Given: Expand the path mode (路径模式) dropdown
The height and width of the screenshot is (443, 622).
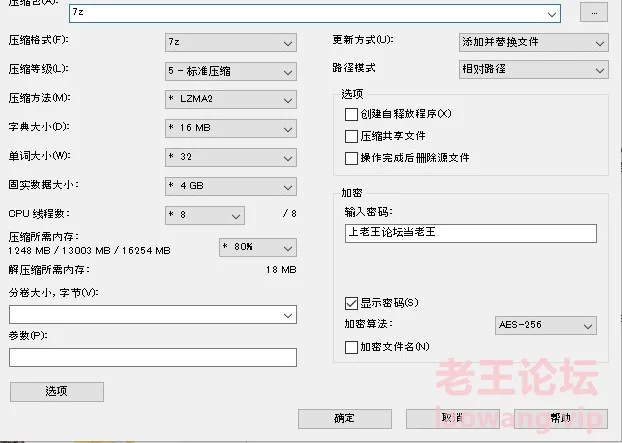Looking at the screenshot, I should tap(533, 70).
